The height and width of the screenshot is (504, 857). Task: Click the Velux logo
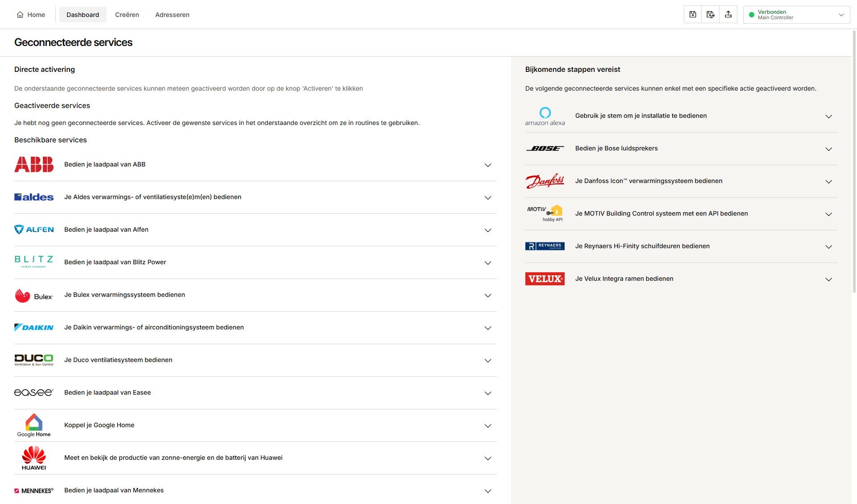pos(545,279)
